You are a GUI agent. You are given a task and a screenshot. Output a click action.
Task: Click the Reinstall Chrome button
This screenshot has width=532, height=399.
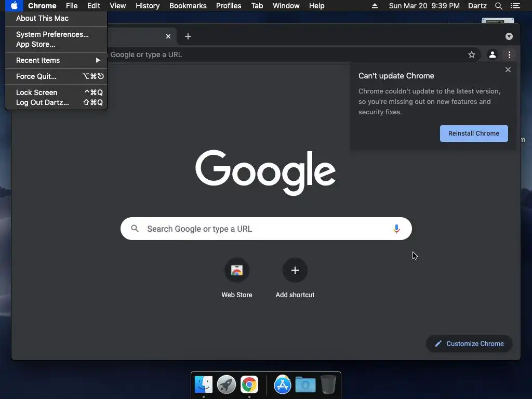[474, 134]
